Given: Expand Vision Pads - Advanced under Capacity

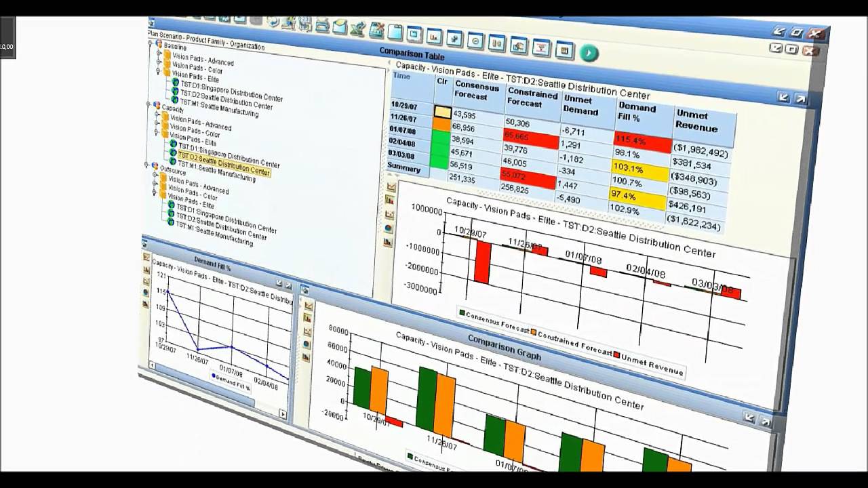Looking at the screenshot, I should [156, 115].
